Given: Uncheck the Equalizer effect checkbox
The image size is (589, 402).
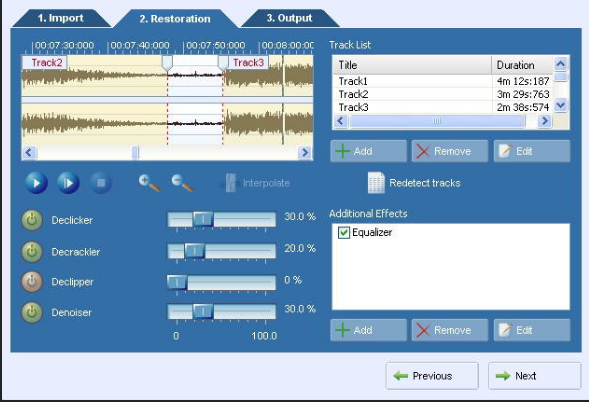Looking at the screenshot, I should [x=344, y=233].
